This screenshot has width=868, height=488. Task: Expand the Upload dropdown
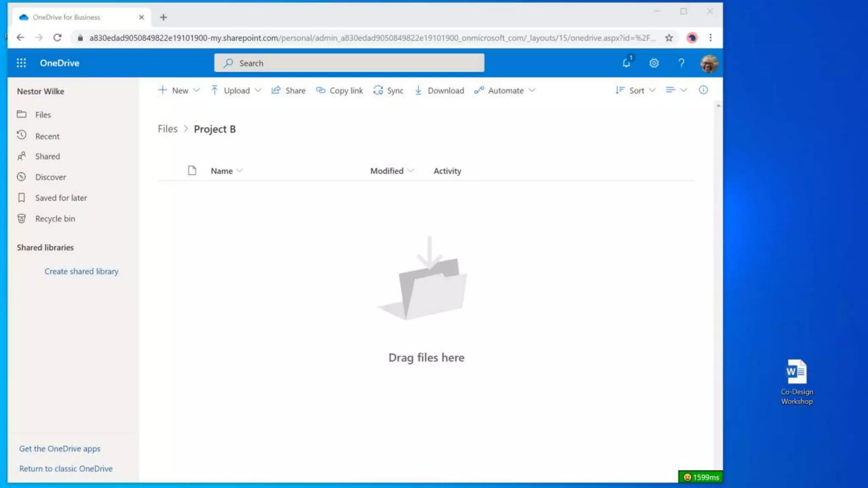click(236, 90)
